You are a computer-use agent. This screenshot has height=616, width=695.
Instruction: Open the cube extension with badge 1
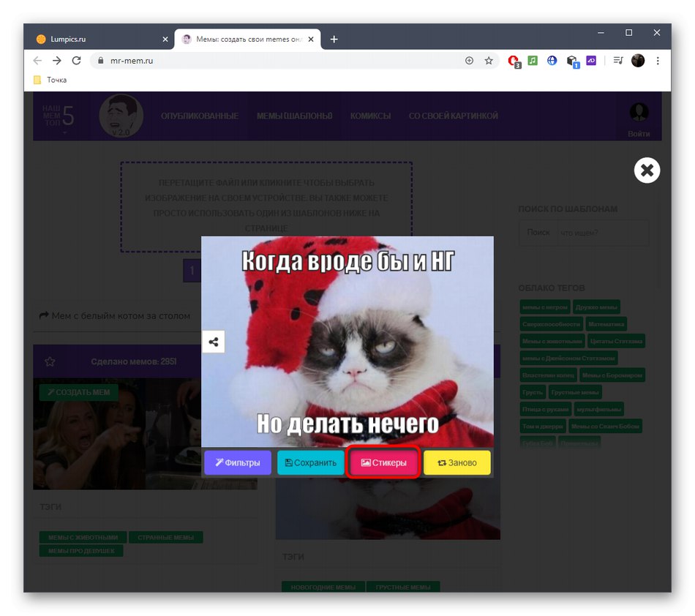point(572,61)
